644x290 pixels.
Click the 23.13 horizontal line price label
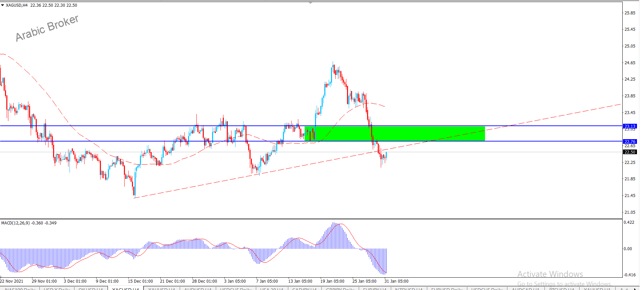pyautogui.click(x=630, y=126)
